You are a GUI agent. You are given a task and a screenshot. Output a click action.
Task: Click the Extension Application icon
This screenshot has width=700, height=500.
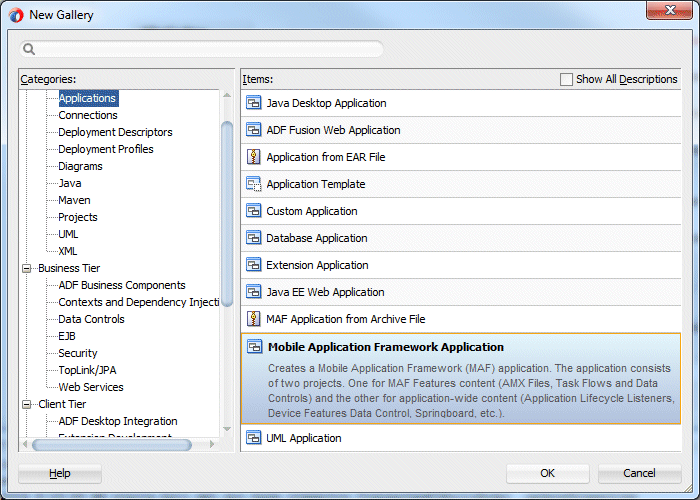pos(254,265)
